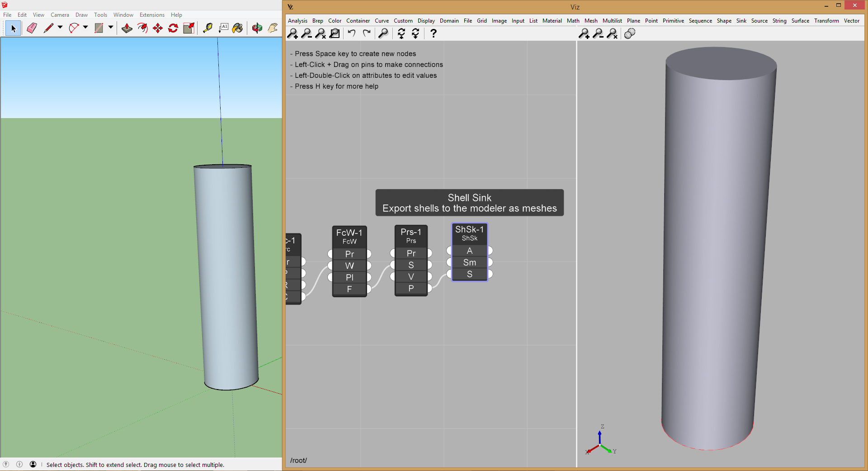Click the /root/ path label
This screenshot has height=471, width=868.
pyautogui.click(x=298, y=460)
